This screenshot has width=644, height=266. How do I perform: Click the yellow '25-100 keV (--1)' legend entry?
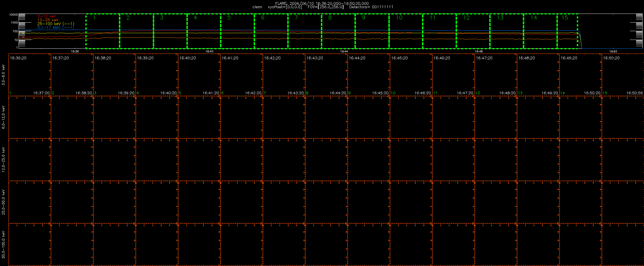coord(56,24)
